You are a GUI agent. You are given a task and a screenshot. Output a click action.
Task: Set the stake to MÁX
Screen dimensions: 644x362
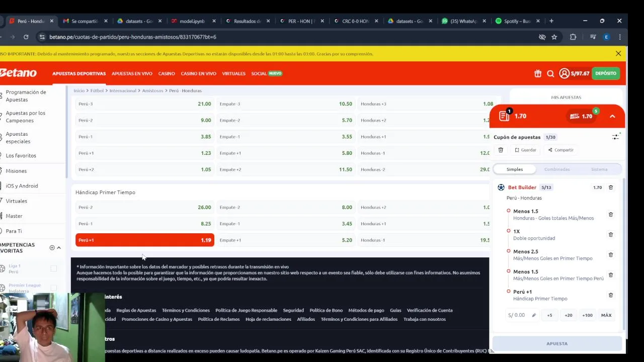pyautogui.click(x=606, y=315)
